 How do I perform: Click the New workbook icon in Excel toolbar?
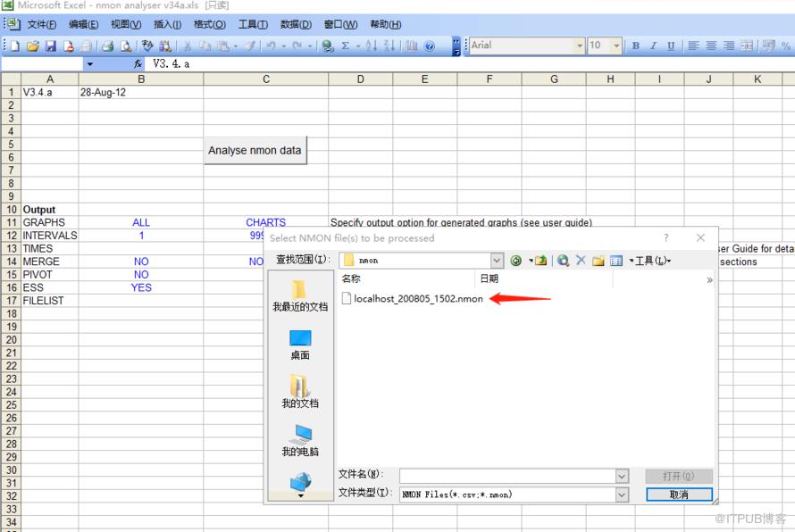[14, 46]
